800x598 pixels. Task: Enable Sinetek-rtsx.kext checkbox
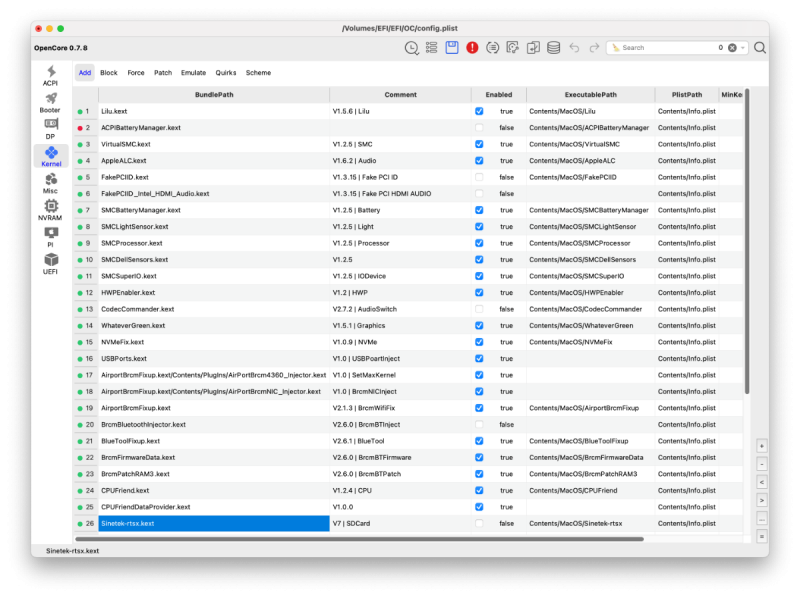tap(479, 524)
